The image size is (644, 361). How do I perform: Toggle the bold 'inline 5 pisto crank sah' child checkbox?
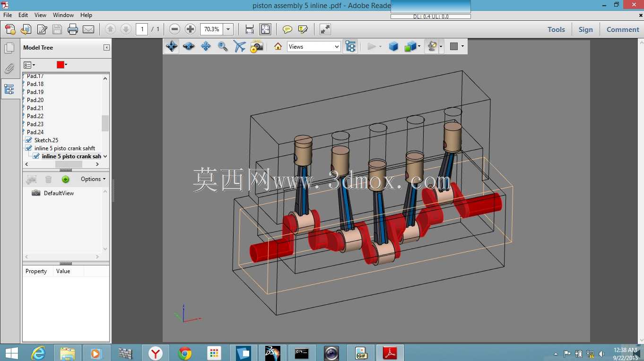(x=36, y=156)
